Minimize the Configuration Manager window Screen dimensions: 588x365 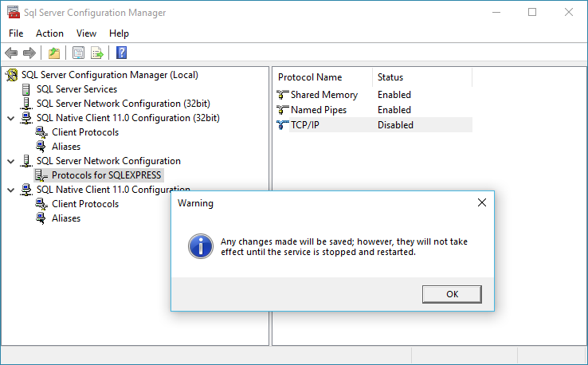[x=496, y=12]
